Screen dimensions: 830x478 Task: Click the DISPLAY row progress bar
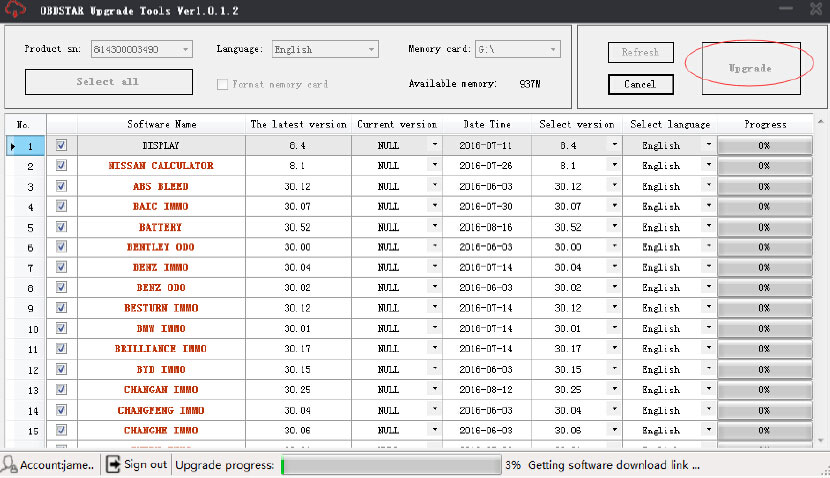765,146
